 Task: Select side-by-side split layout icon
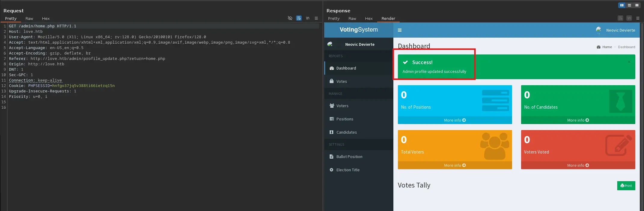[622, 5]
